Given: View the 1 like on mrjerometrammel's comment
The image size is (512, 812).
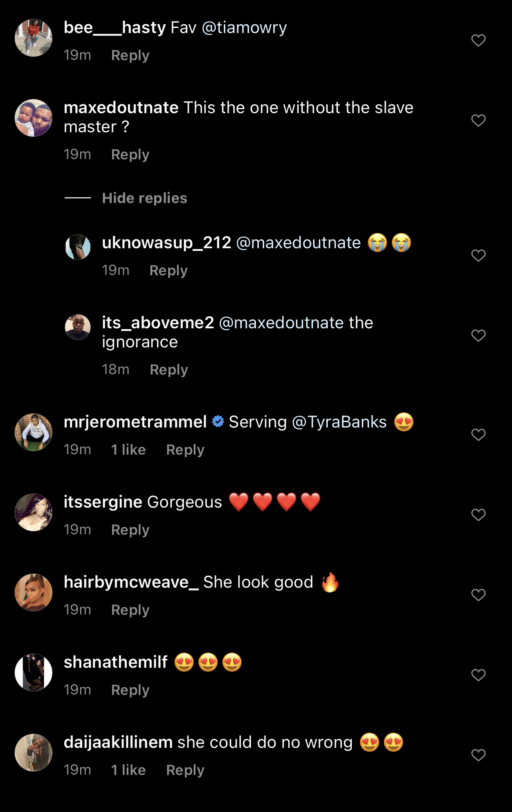Looking at the screenshot, I should tap(128, 450).
